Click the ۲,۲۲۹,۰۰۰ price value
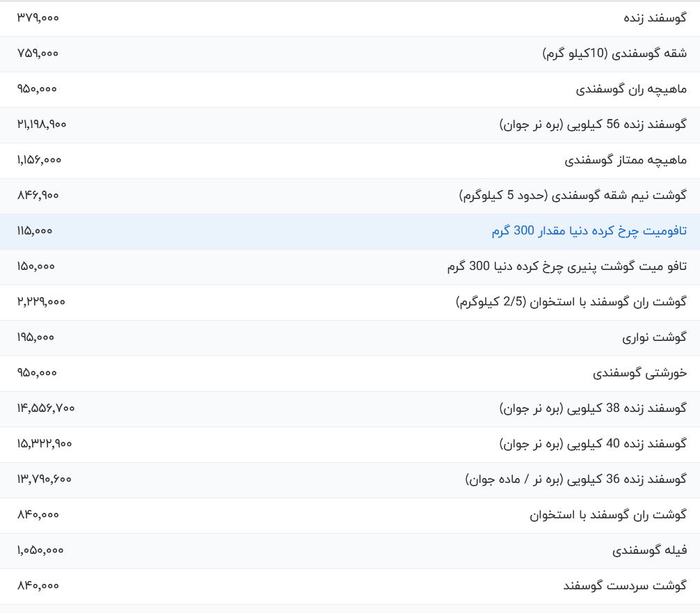This screenshot has height=613, width=700. point(41,302)
